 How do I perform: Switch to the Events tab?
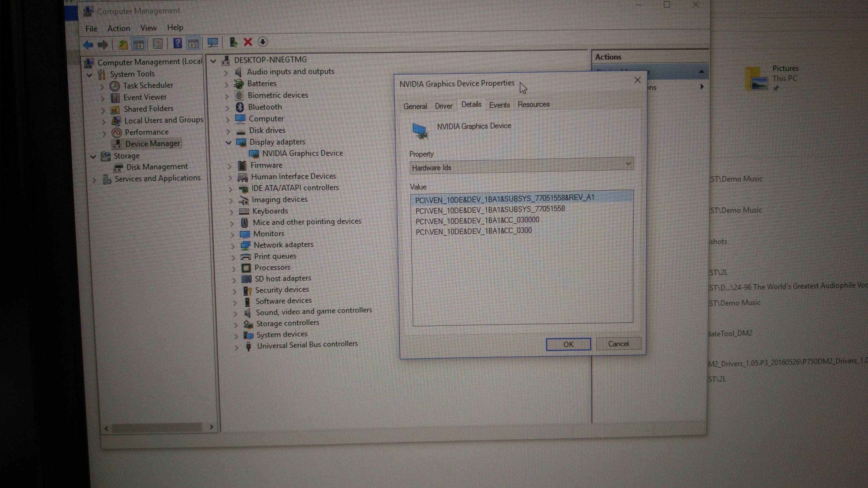click(x=499, y=105)
